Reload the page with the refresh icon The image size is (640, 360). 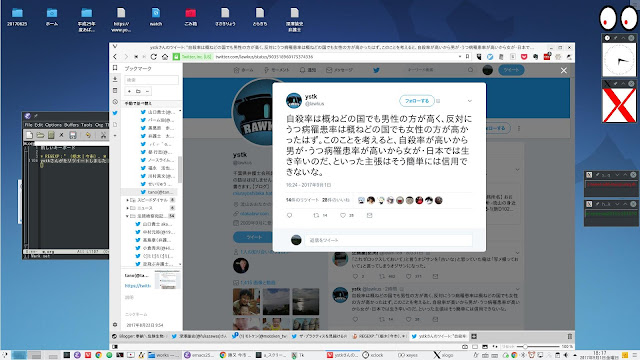(x=153, y=57)
